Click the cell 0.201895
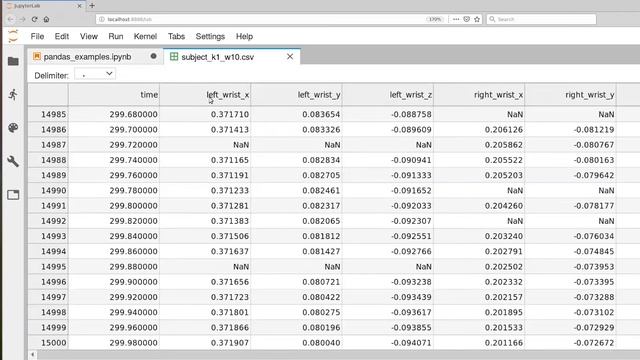Screen dimensions: 640x360 [x=480, y=312]
